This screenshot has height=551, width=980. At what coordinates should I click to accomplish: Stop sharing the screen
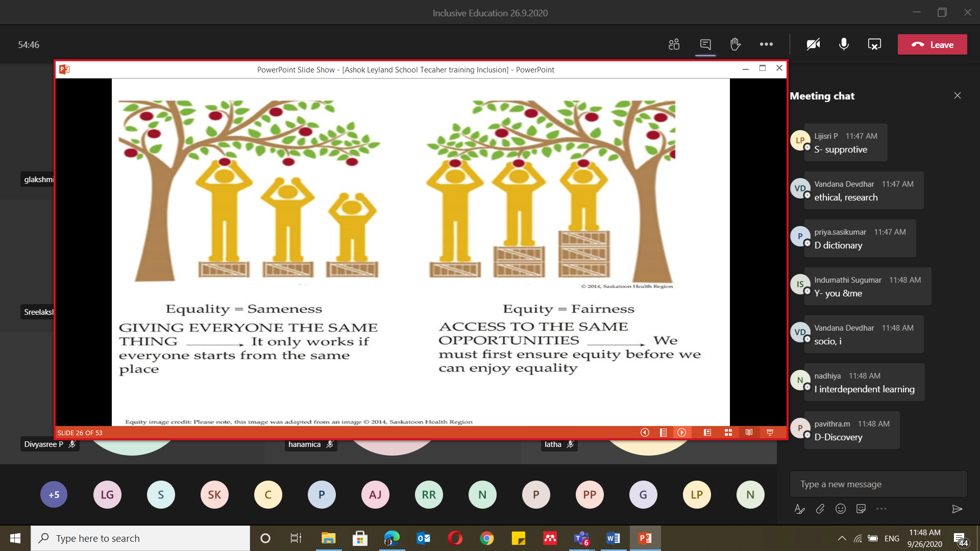click(x=874, y=44)
